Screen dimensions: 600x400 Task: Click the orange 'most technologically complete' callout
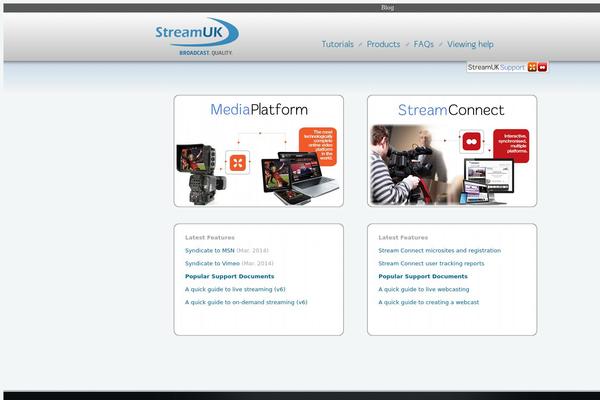(318, 146)
